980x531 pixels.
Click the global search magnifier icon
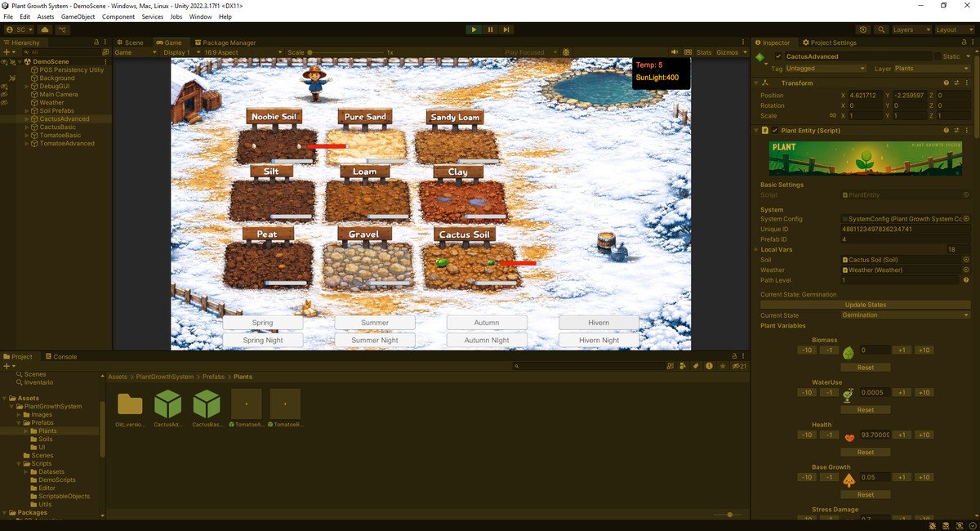[882, 29]
